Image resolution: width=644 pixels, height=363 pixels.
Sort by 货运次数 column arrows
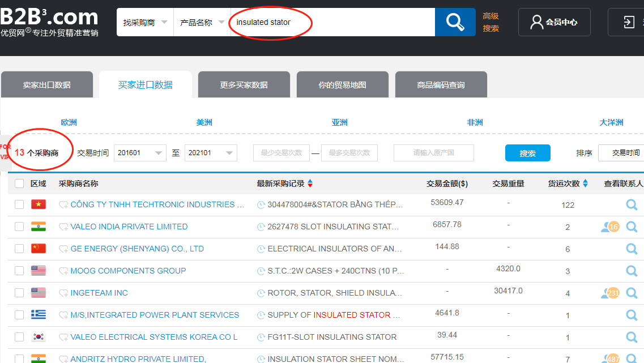[585, 183]
